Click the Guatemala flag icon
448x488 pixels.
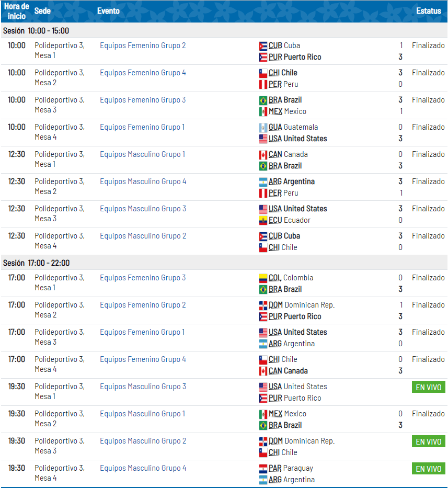(263, 128)
